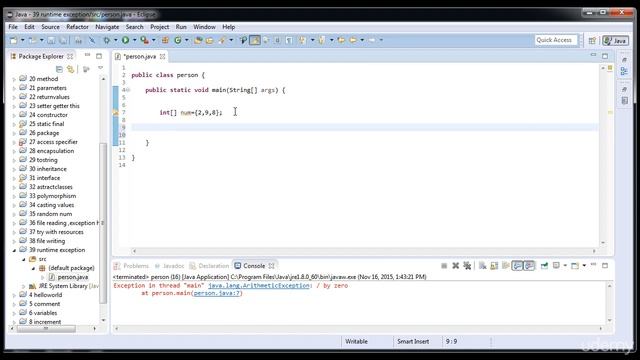The width and height of the screenshot is (640, 360).
Task: Click the Open Console icon
Action: point(575,266)
